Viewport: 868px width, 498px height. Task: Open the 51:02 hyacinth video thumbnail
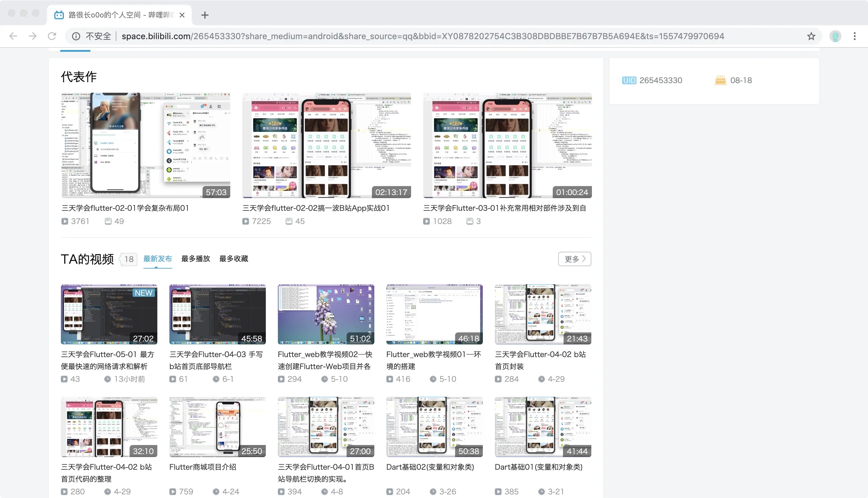click(x=326, y=314)
